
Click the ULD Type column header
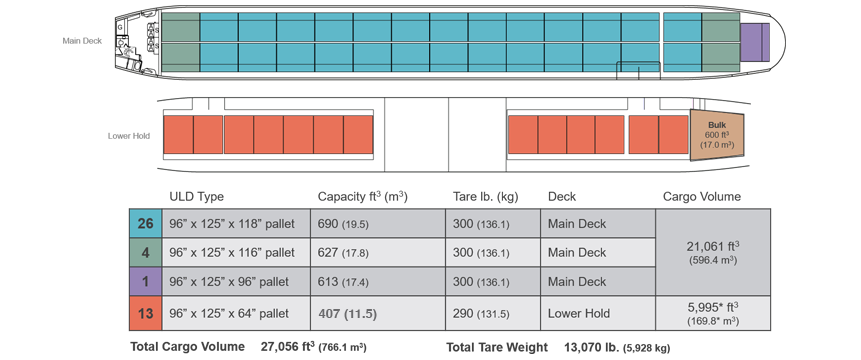tap(197, 197)
